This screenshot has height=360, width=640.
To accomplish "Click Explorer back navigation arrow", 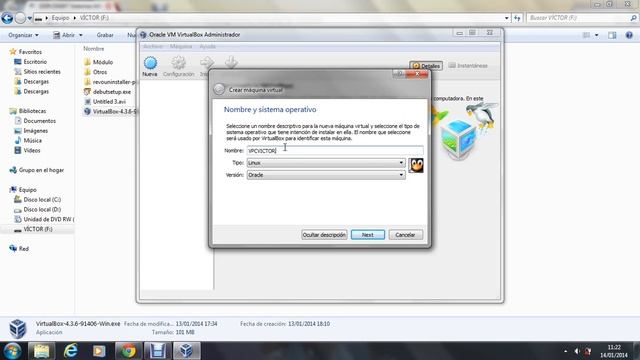I will point(7,18).
